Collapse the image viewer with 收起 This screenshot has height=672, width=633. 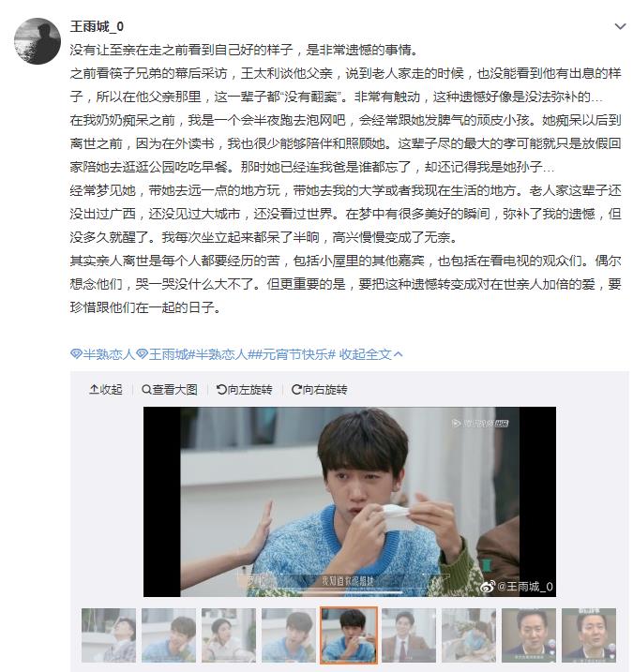click(x=106, y=390)
